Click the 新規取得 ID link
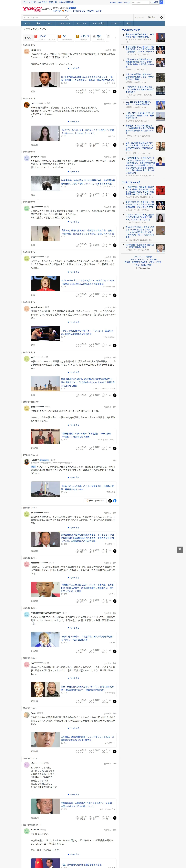This screenshot has width=186, height=868. pos(72,8)
